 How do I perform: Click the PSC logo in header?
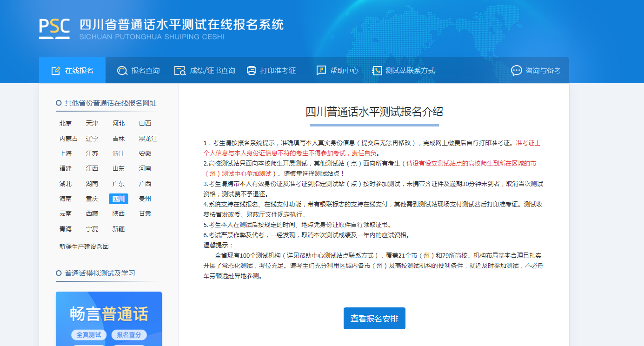54,29
